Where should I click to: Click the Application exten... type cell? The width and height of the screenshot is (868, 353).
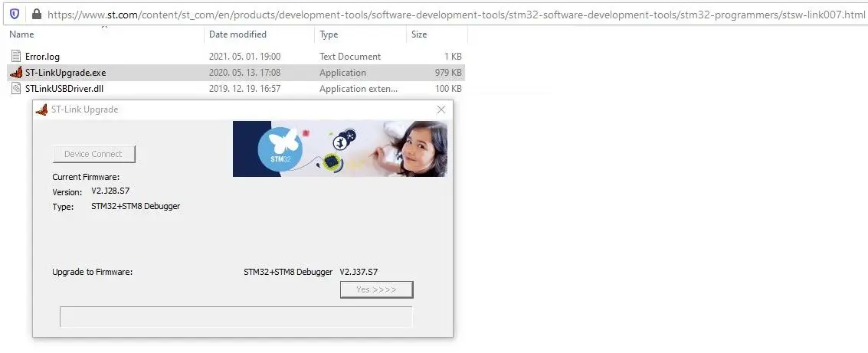(x=359, y=89)
